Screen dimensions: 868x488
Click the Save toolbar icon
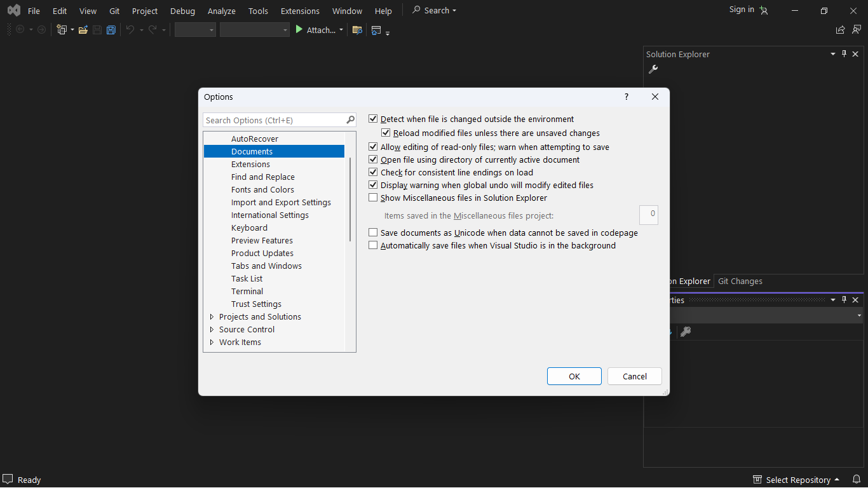pos(97,30)
